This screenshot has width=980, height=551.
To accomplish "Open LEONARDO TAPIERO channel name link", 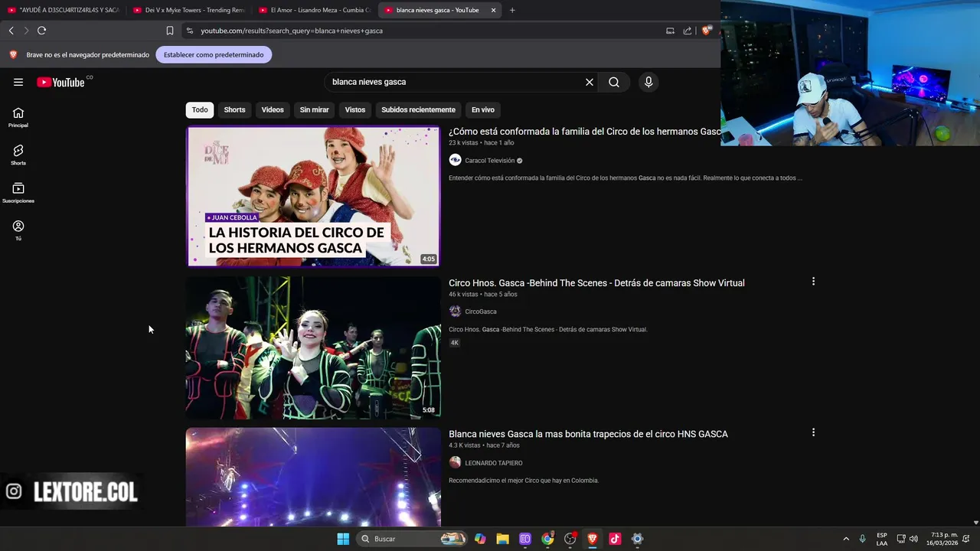I will coord(494,463).
